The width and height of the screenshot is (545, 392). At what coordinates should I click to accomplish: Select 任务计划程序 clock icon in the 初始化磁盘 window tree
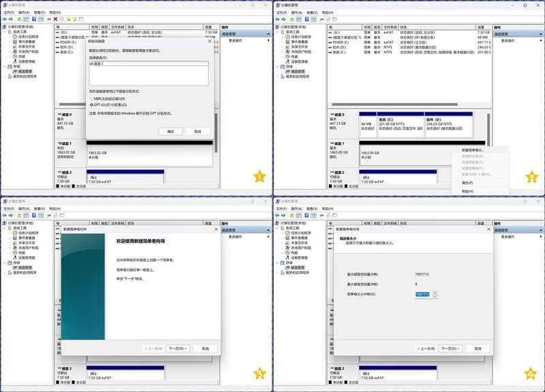tap(15, 37)
